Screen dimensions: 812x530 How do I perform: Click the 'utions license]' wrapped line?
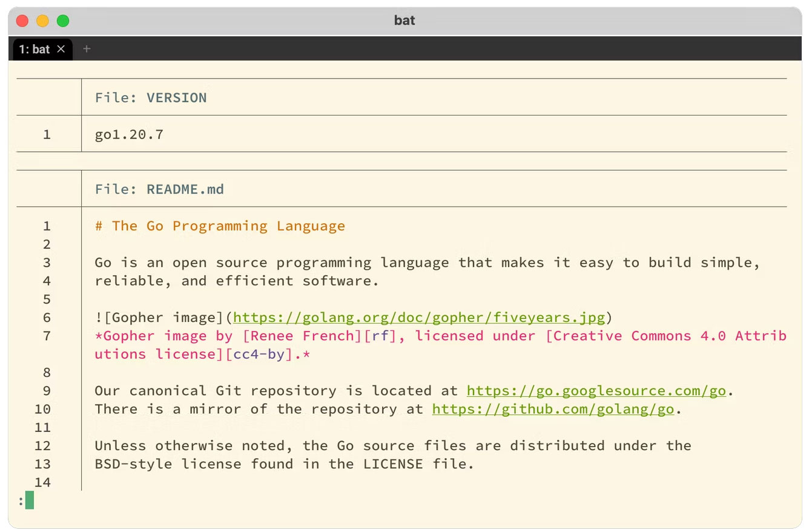[160, 354]
